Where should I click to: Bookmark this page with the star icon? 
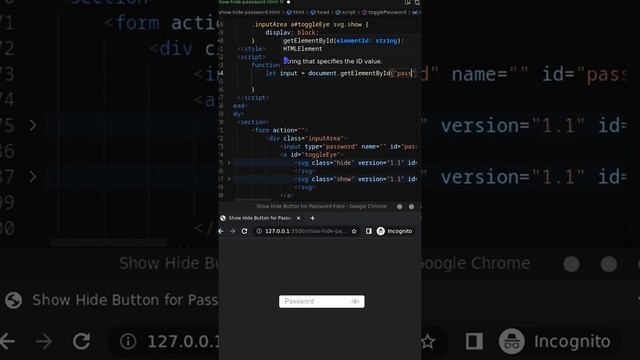tap(354, 231)
